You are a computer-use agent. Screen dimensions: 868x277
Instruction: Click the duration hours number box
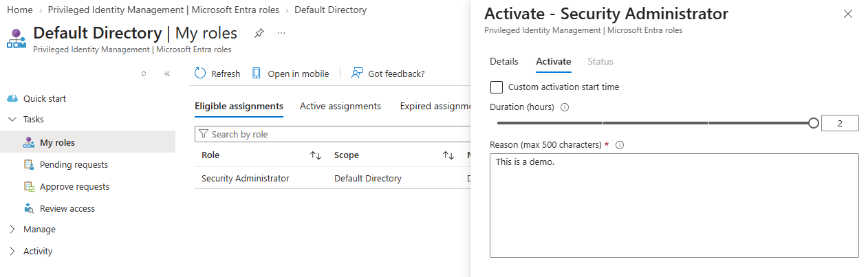(840, 123)
